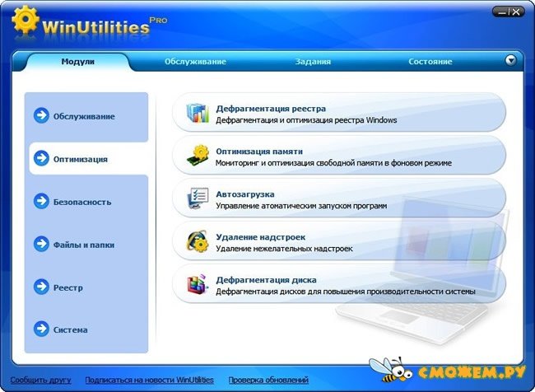
Task: Select the Система sidebar category
Action: (x=71, y=329)
